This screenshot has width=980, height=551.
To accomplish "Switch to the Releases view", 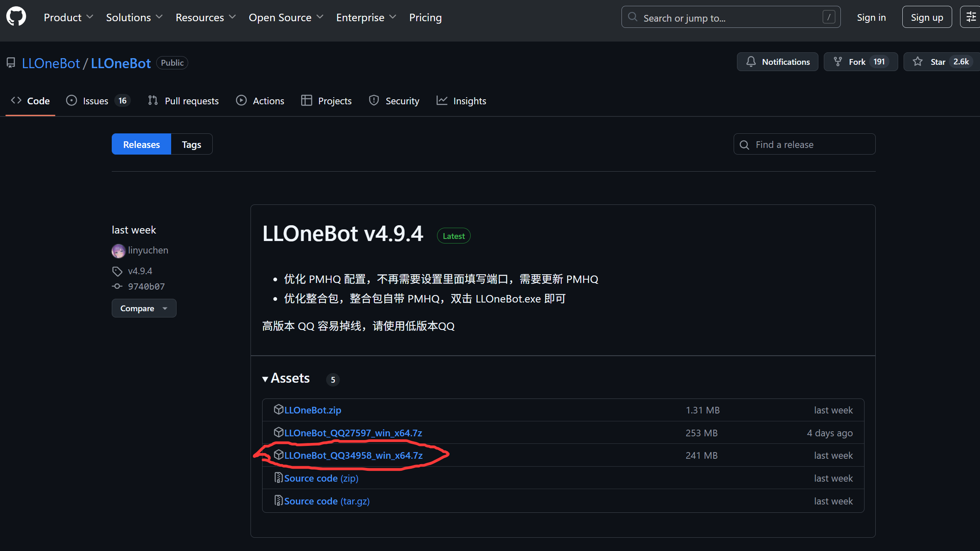I will (141, 144).
